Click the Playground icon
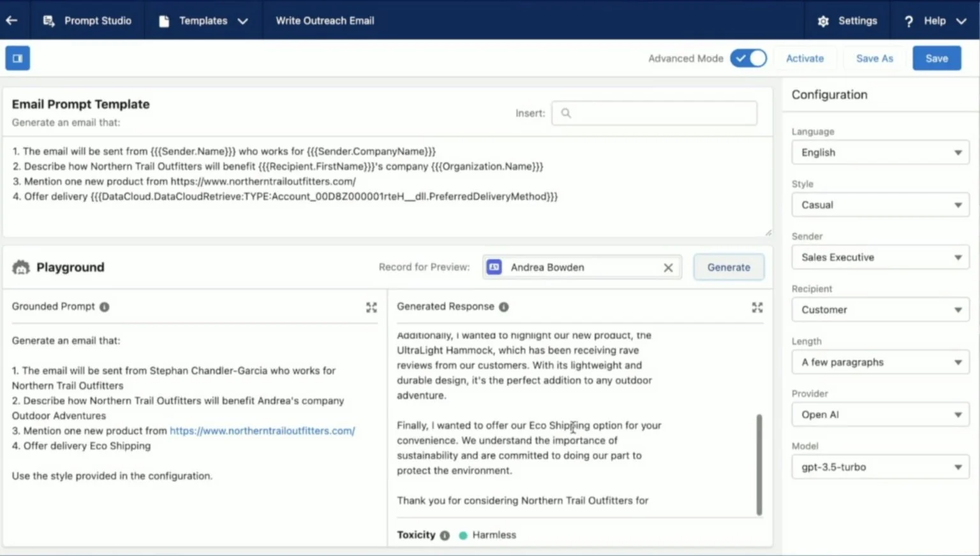The image size is (980, 556). (21, 267)
